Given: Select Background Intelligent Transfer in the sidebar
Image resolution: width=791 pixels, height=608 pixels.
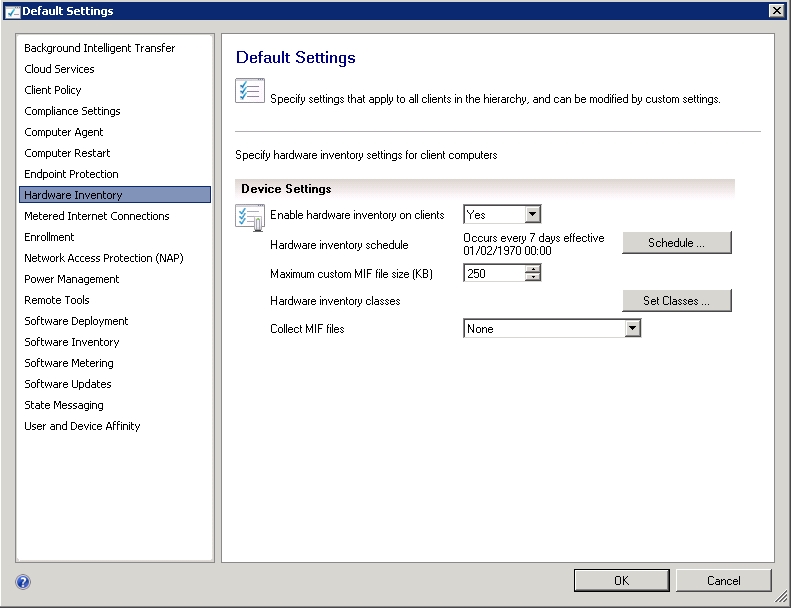Looking at the screenshot, I should 99,48.
